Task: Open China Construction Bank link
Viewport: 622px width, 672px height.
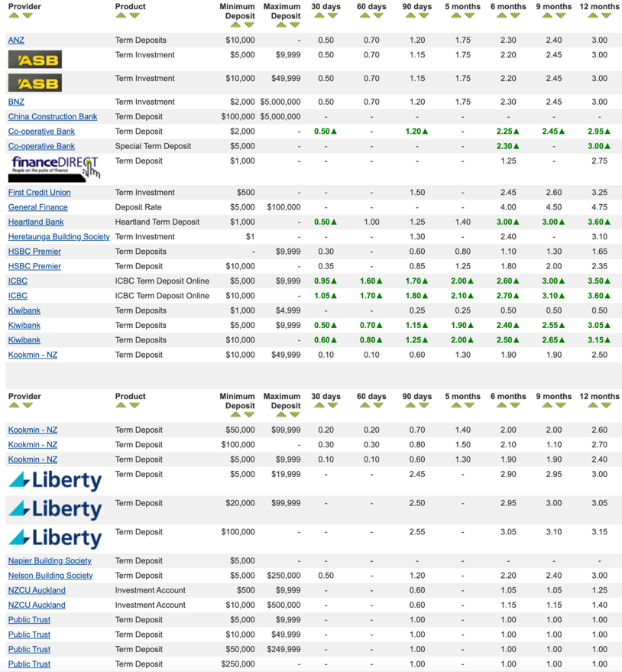Action: pos(53,116)
